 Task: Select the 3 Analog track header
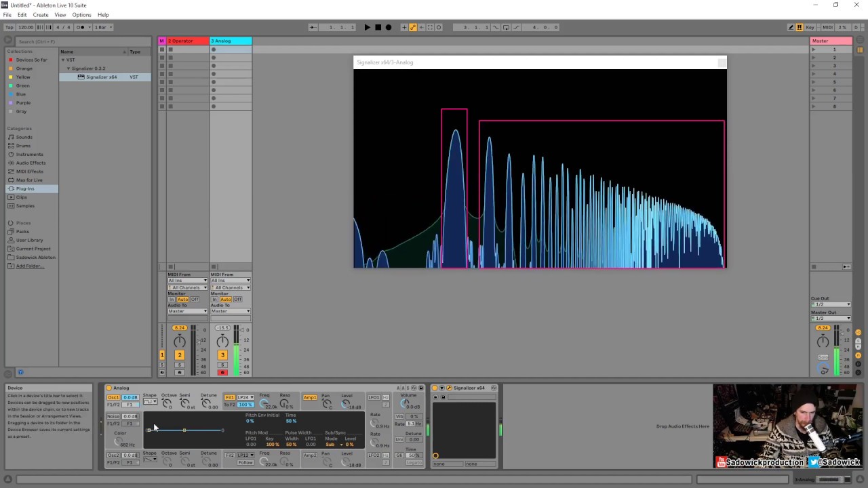(231, 41)
